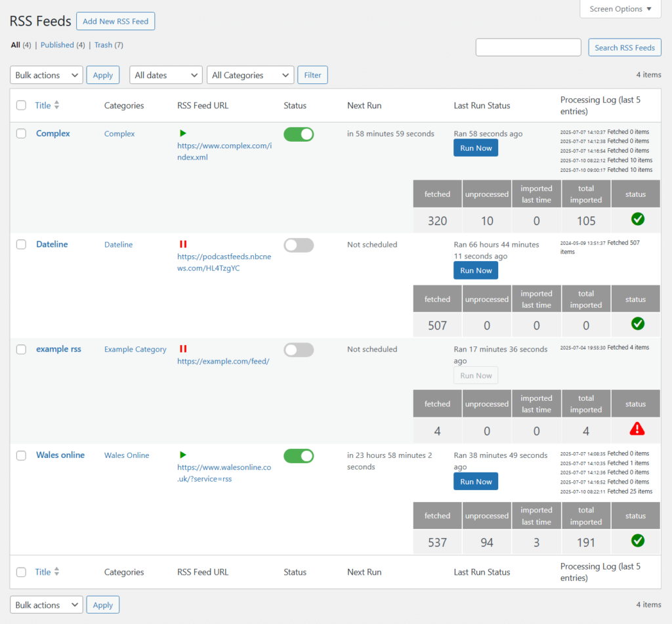The height and width of the screenshot is (624, 672).
Task: Open the top Bulk actions dropdown
Action: coord(47,75)
